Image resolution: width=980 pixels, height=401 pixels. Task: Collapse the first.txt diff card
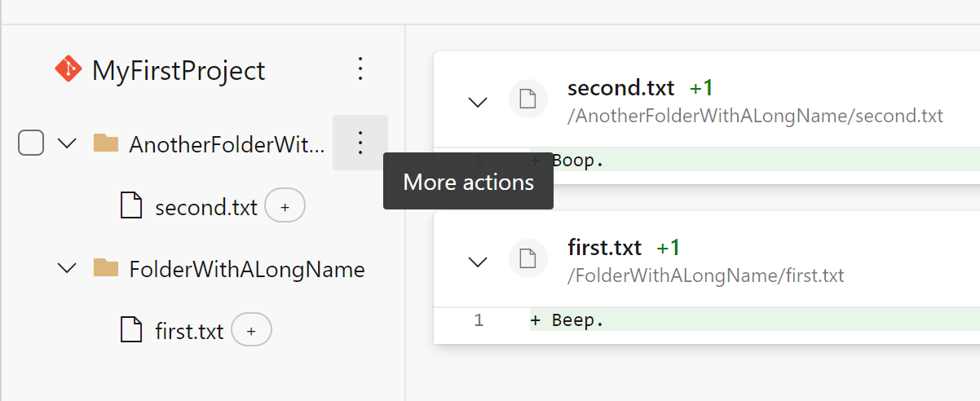click(x=477, y=262)
